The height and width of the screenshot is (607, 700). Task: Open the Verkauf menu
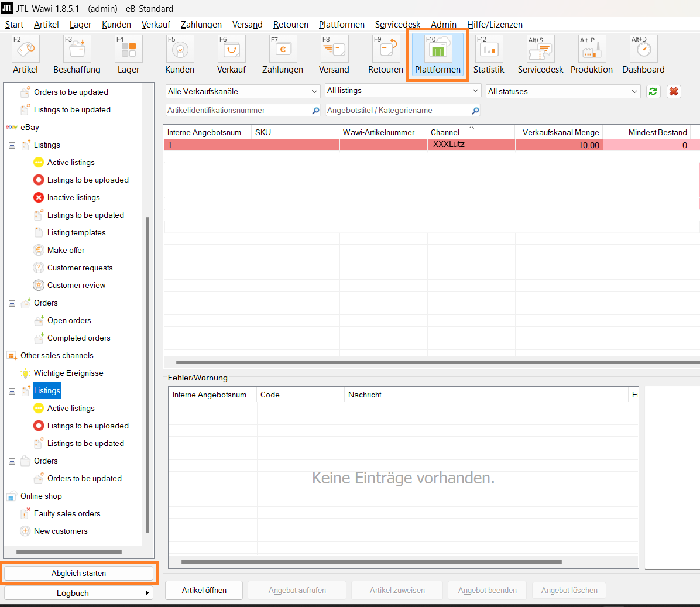(156, 25)
